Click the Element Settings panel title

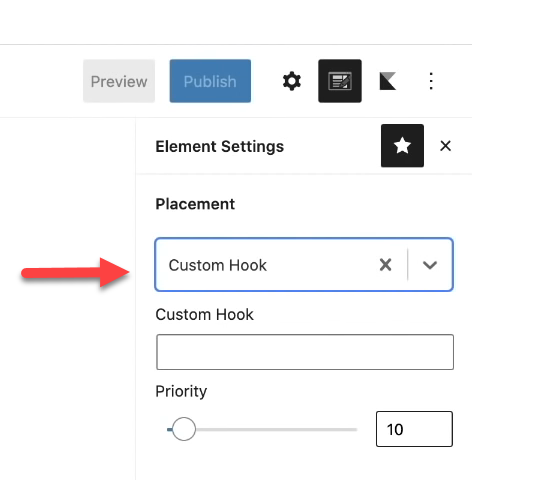[220, 146]
